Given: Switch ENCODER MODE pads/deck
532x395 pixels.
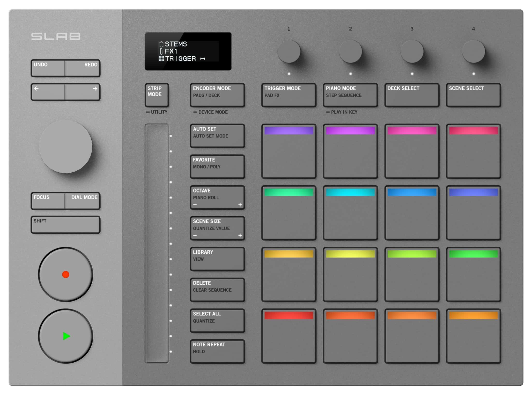Looking at the screenshot, I should pyautogui.click(x=217, y=95).
